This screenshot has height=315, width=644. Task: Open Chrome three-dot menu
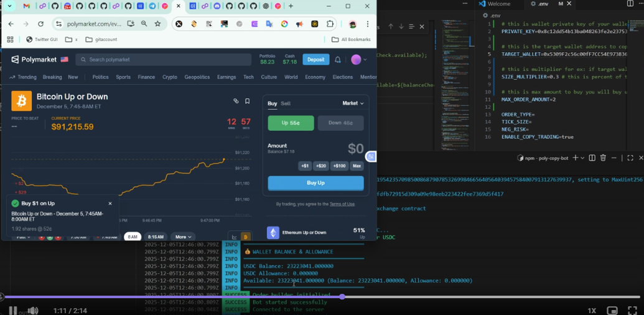pyautogui.click(x=368, y=24)
